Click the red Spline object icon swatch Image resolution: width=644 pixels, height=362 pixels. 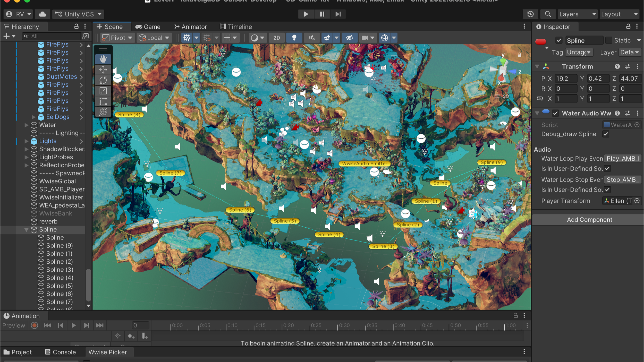[x=541, y=41]
